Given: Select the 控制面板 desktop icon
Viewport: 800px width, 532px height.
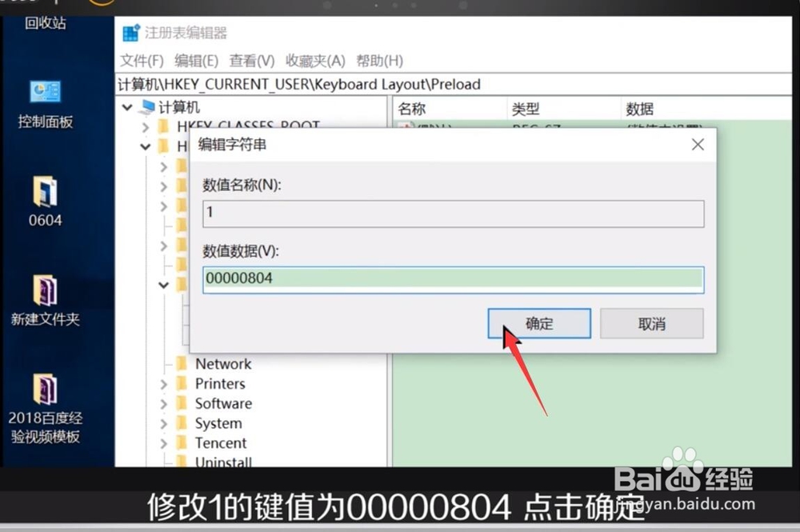Looking at the screenshot, I should pos(46,105).
